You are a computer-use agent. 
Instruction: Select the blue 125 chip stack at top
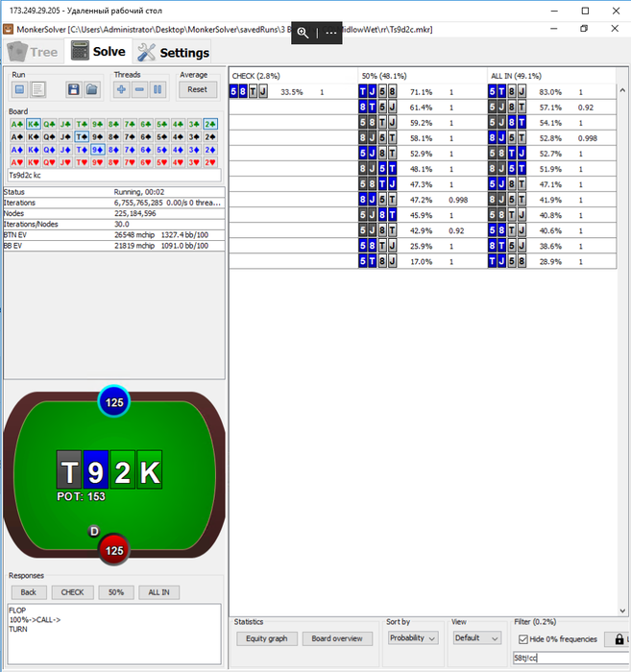(114, 402)
